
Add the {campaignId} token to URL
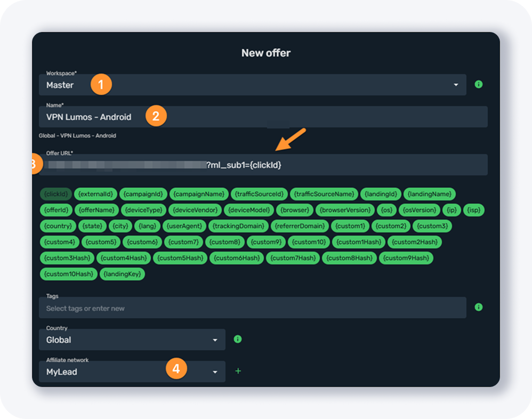(x=143, y=194)
